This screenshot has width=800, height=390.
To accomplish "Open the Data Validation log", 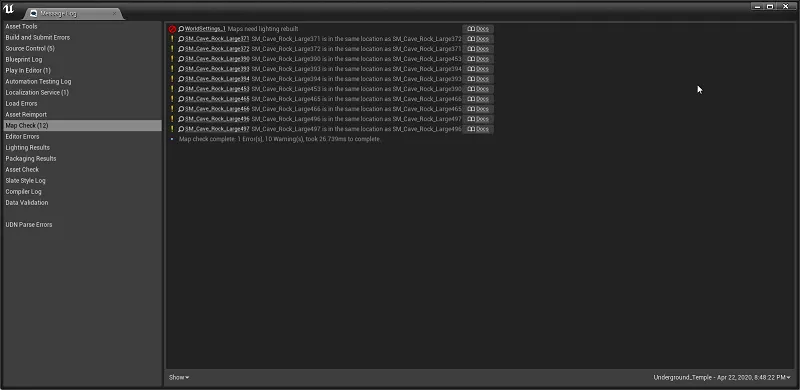I will pos(82,203).
